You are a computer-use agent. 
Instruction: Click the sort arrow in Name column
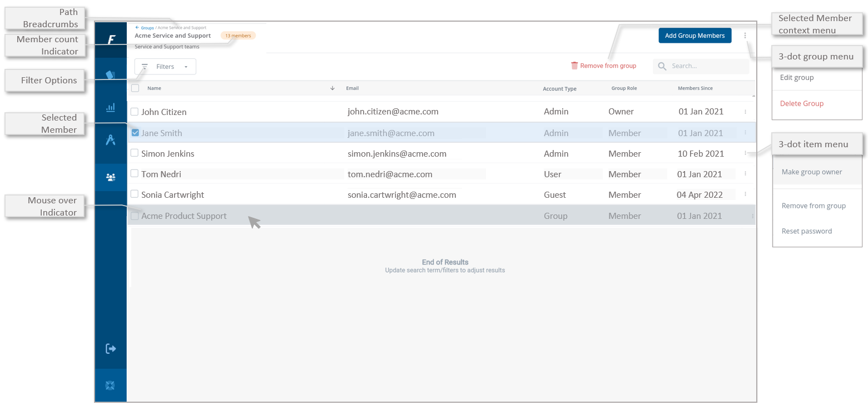coord(333,88)
